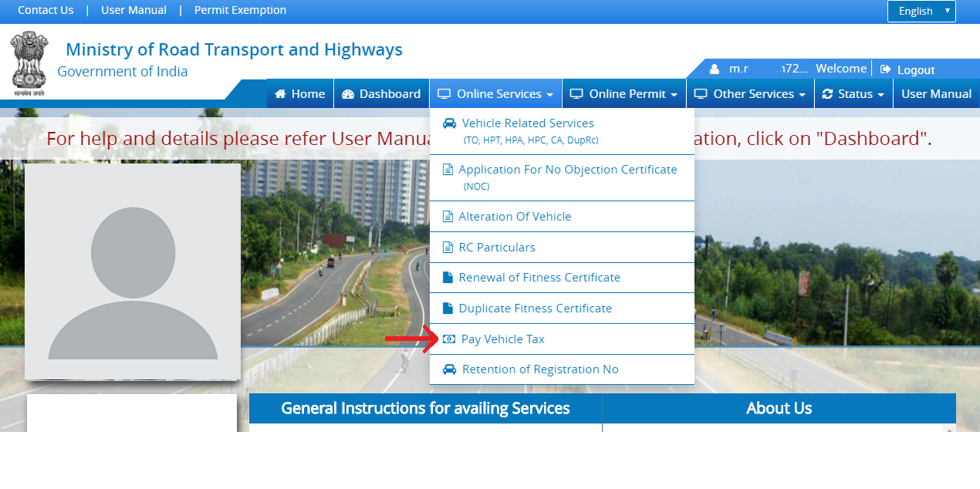Open RC Particulars menu entry

pos(562,248)
